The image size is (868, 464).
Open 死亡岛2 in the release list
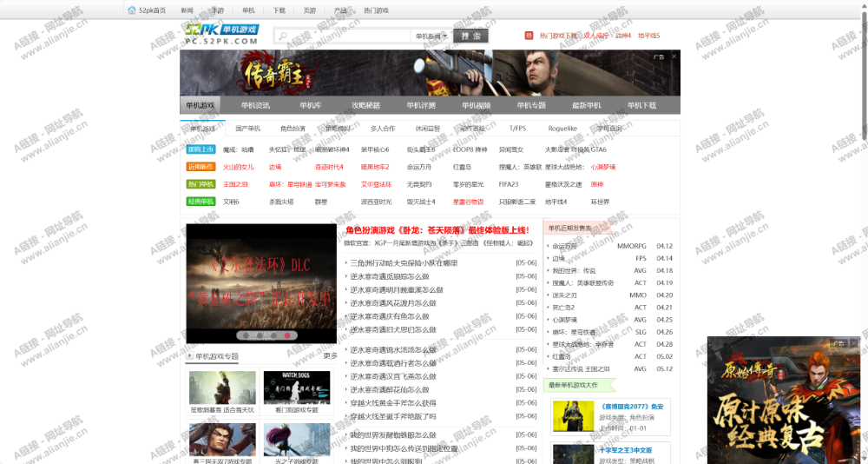563,307
